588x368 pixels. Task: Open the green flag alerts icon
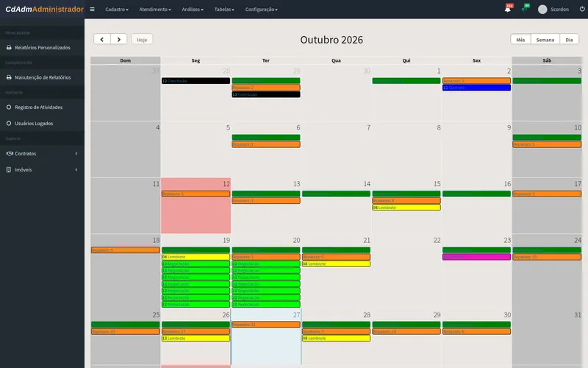(x=524, y=10)
